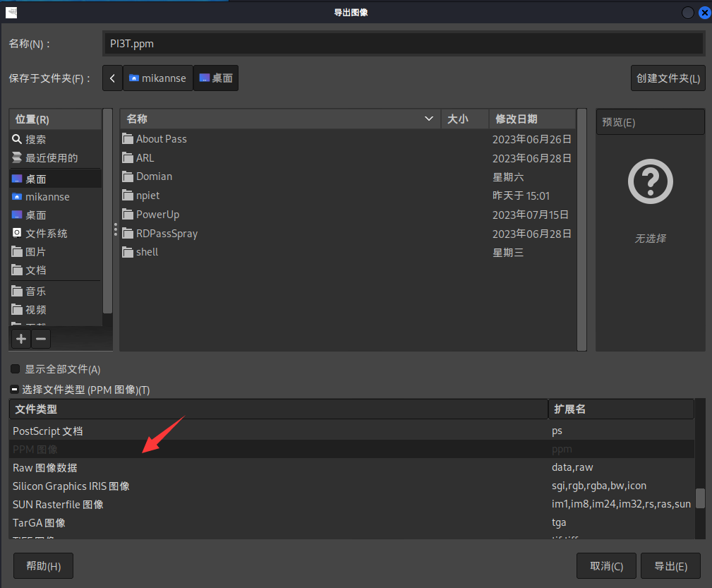The height and width of the screenshot is (588, 712).
Task: Click the 导出 export button
Action: pos(670,566)
